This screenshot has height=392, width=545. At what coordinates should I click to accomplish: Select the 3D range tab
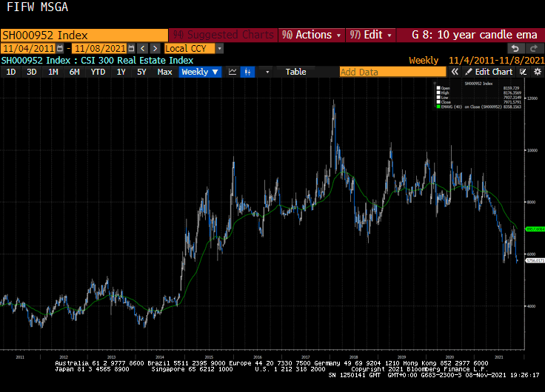32,72
